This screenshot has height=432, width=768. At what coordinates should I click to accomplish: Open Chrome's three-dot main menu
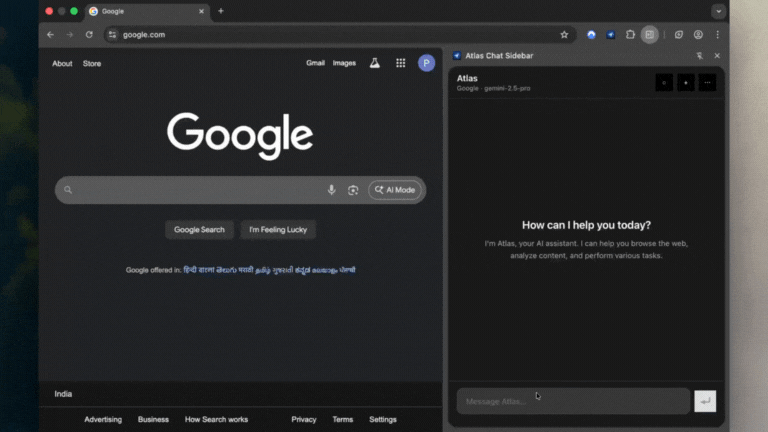pyautogui.click(x=717, y=34)
